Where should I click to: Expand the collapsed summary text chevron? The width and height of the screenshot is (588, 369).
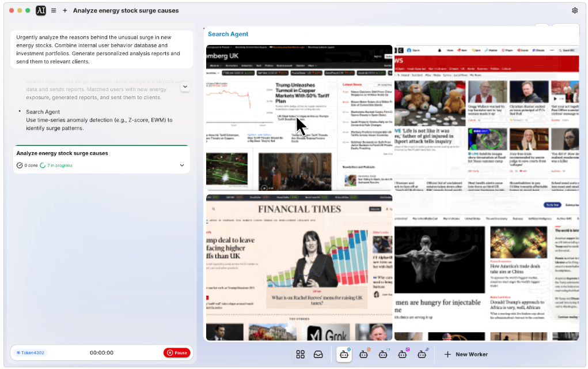point(185,86)
